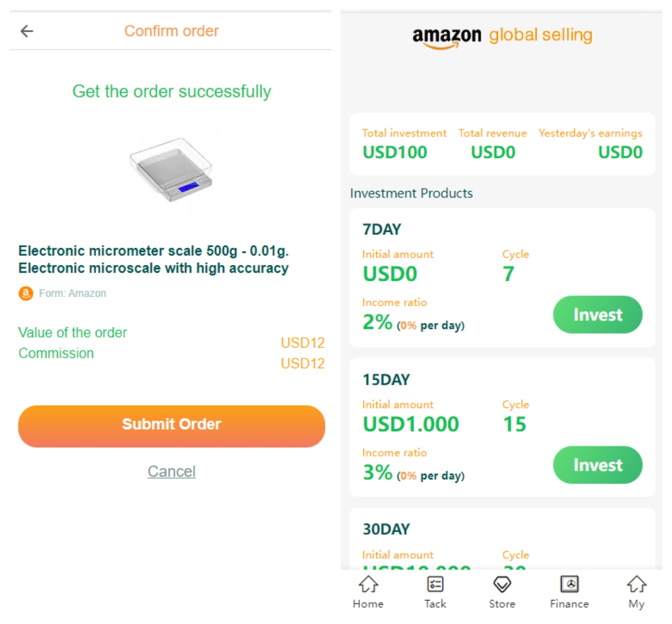
Task: Click the orange Amazon source badge icon
Action: coord(26,293)
